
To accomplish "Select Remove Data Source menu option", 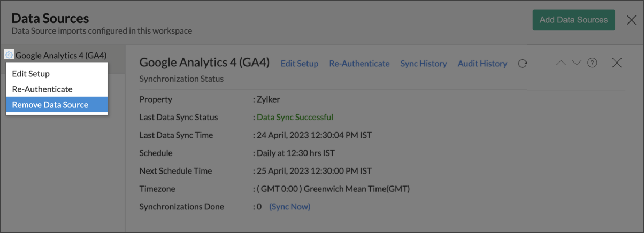I will (x=50, y=105).
